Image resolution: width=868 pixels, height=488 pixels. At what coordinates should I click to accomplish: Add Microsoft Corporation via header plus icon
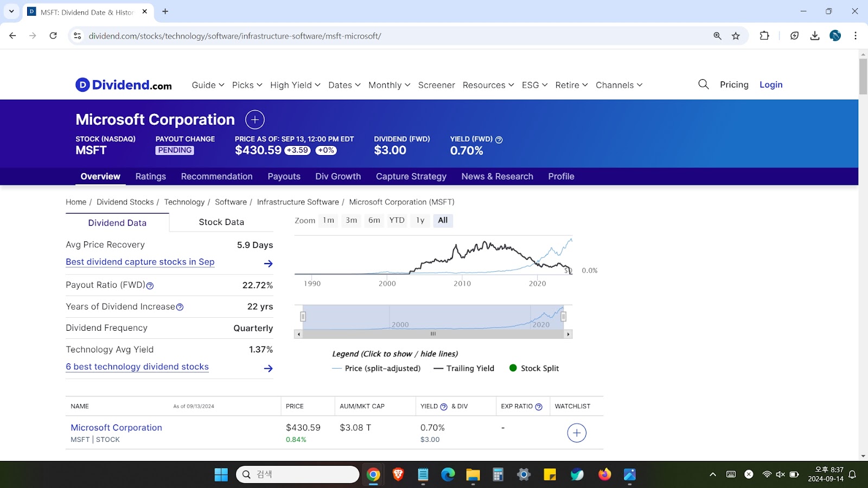point(255,119)
